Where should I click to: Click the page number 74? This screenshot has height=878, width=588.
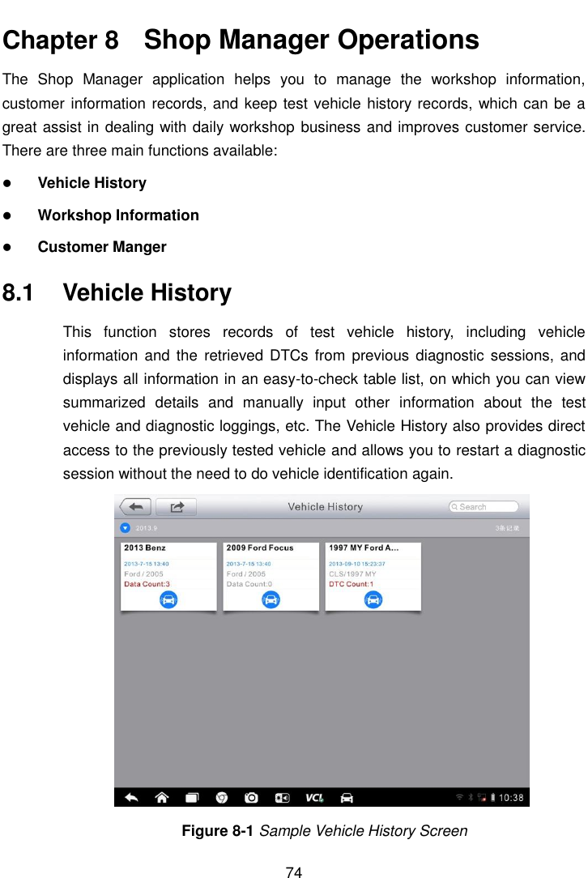pos(293,872)
